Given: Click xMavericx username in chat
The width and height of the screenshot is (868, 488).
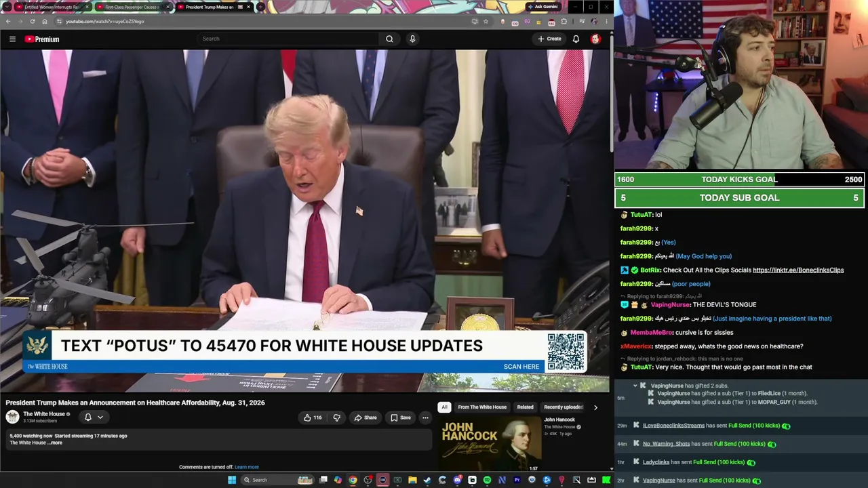Looking at the screenshot, I should click(635, 346).
